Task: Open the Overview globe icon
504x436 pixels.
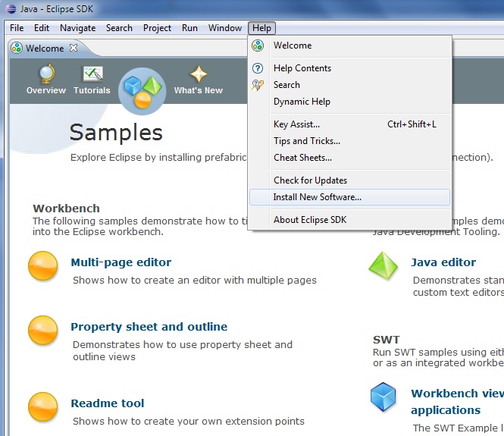Action: click(x=47, y=74)
